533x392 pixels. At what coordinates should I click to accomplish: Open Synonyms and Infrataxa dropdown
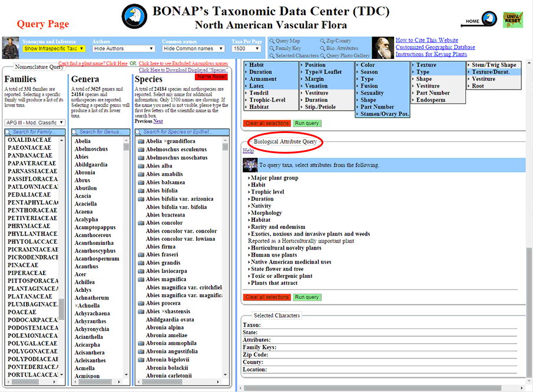click(x=54, y=49)
